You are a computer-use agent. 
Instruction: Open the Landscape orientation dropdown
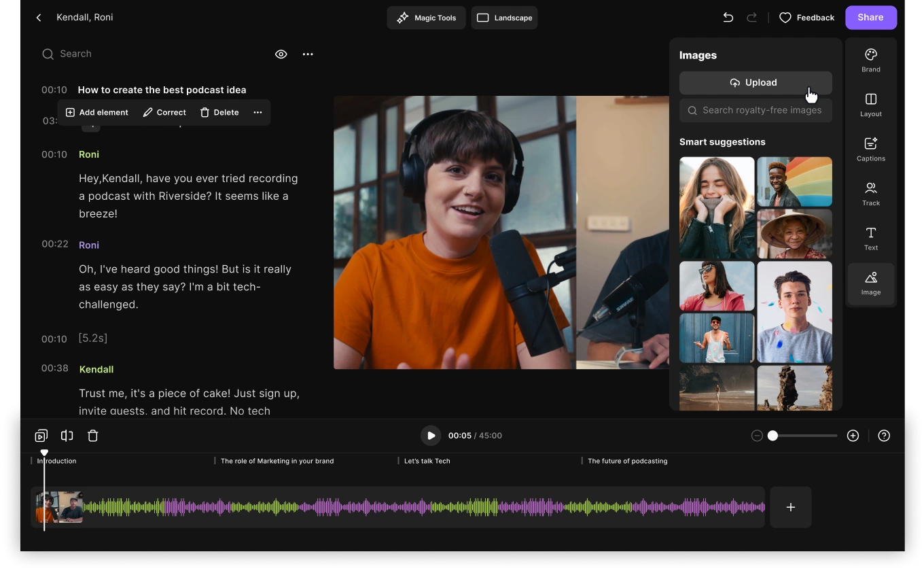504,18
